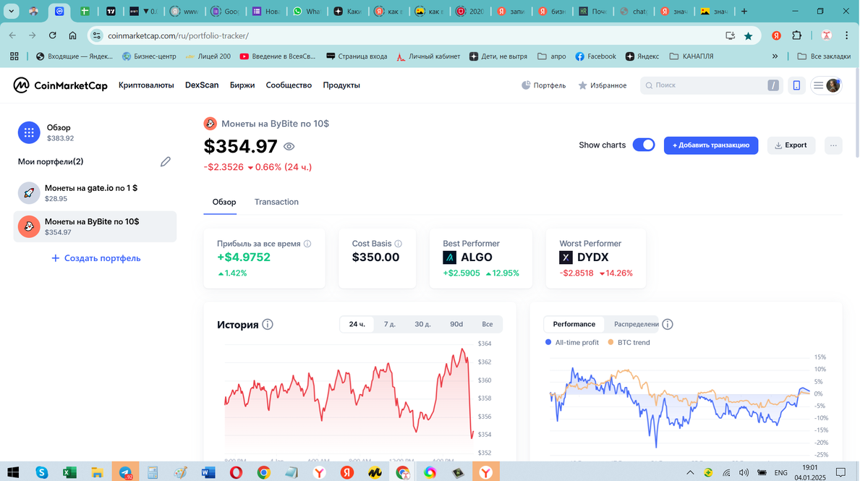Toggle Show charts switch off
The image size is (868, 481).
pos(644,145)
